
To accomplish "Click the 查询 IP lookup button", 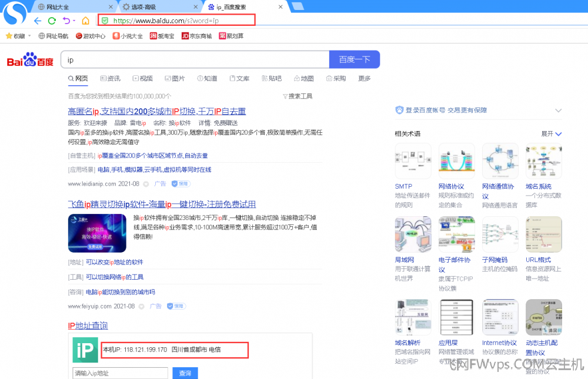I will tap(185, 373).
